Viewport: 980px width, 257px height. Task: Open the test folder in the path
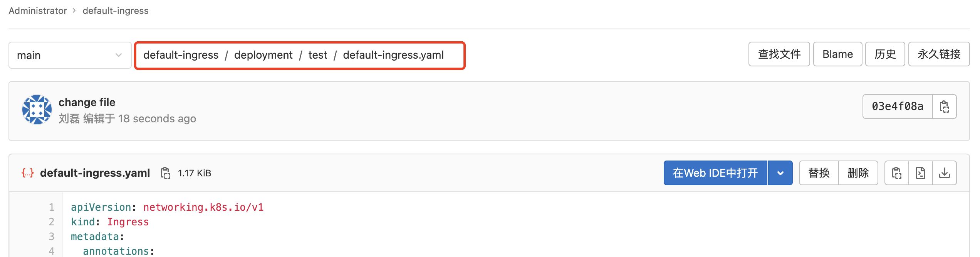click(x=318, y=55)
